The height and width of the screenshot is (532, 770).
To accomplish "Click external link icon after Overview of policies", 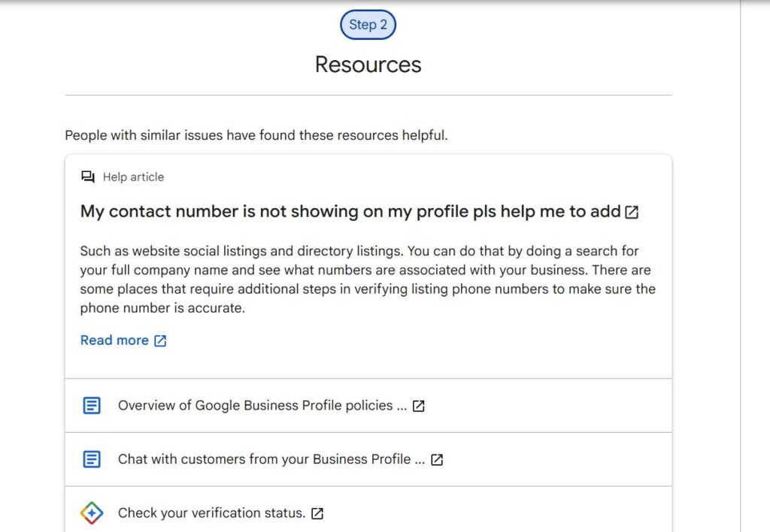I will [x=419, y=406].
